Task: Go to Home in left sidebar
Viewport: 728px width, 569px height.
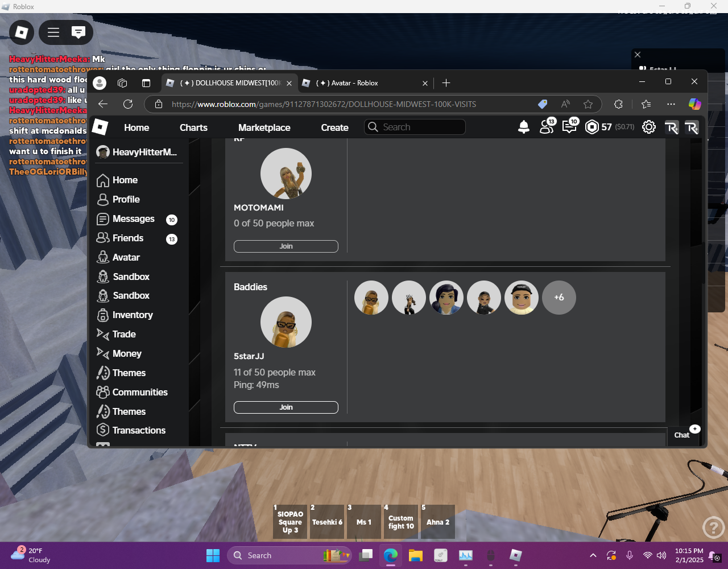Action: click(117, 180)
